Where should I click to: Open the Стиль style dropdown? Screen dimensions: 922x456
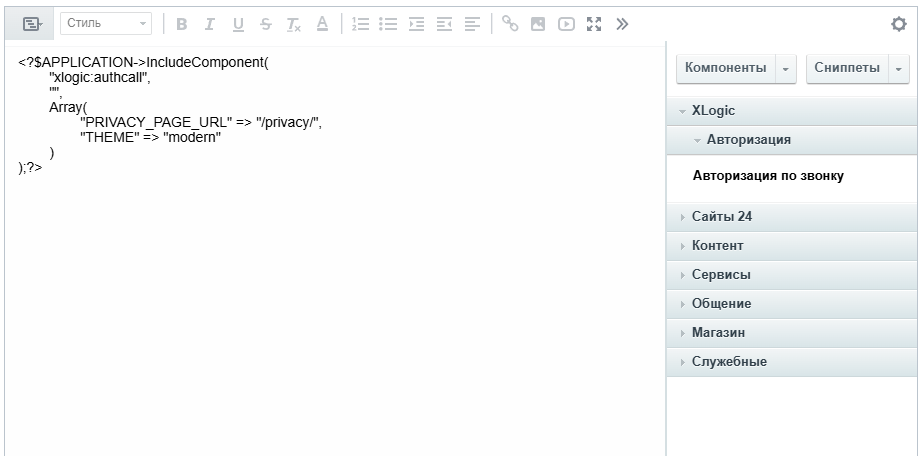(105, 23)
